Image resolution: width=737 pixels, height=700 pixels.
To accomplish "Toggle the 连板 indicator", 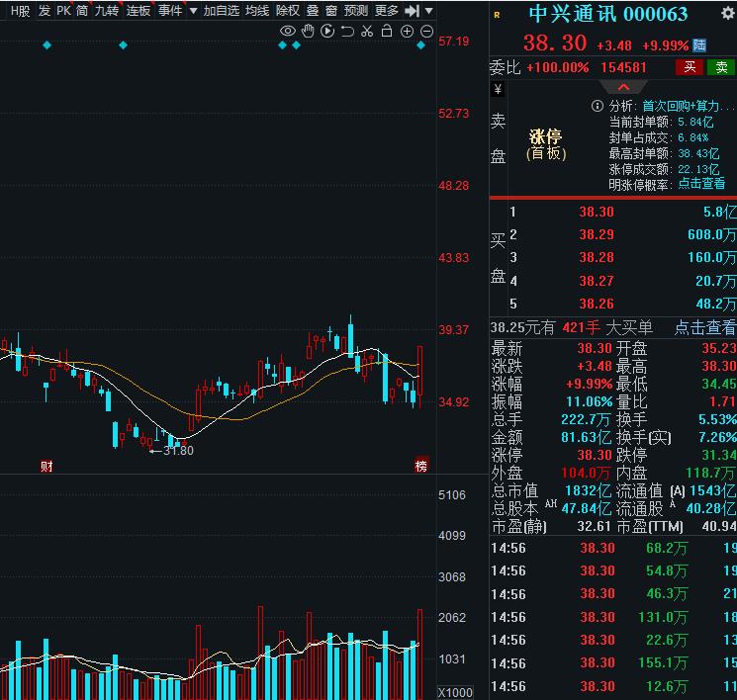I will (138, 11).
